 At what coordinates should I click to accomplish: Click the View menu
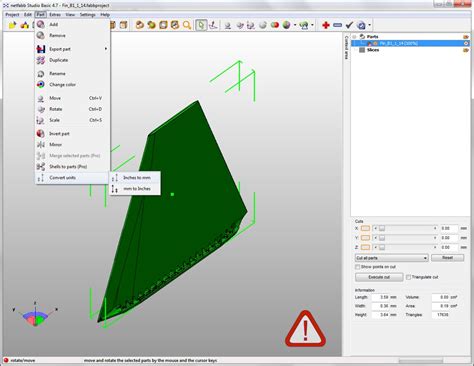tap(70, 15)
